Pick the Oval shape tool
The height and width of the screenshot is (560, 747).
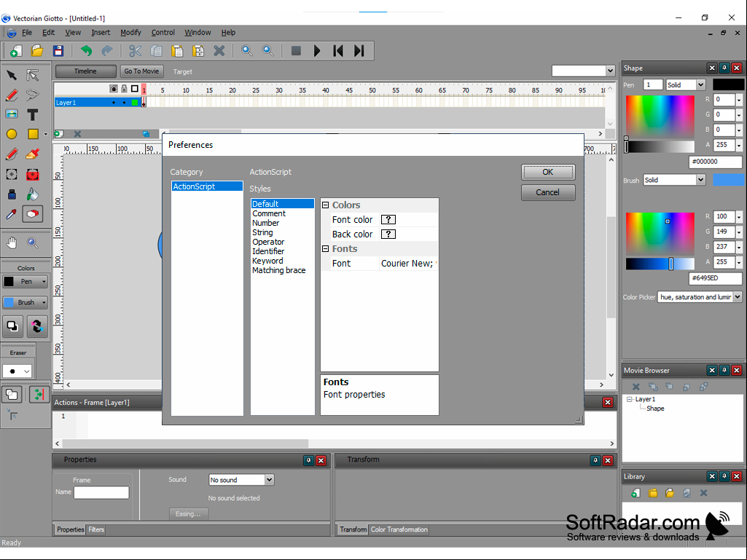click(12, 134)
